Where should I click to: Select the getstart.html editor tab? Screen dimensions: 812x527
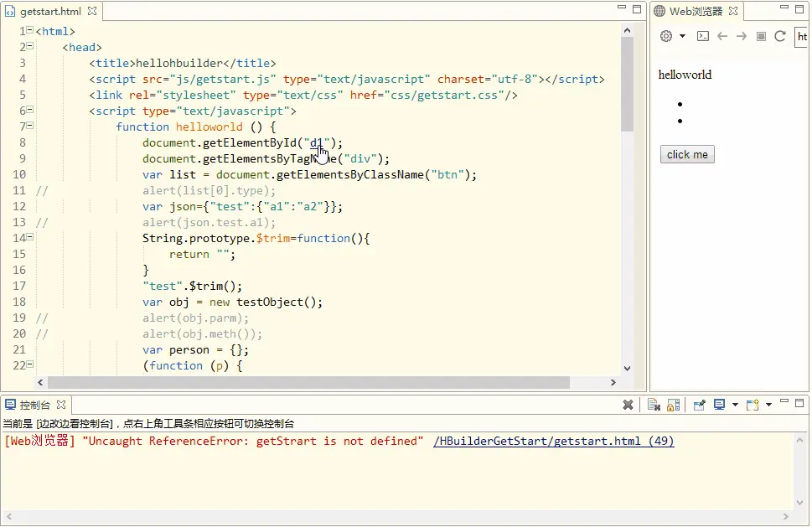51,11
